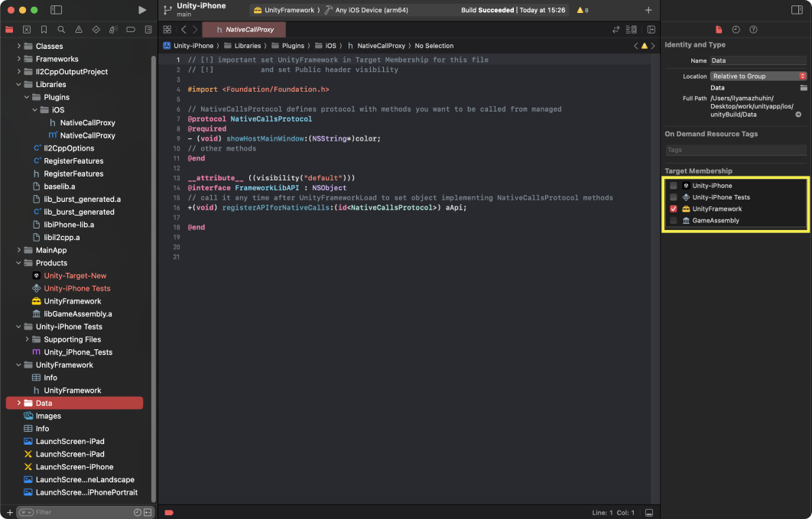The height and width of the screenshot is (519, 812).
Task: Click the folder chooser icon beside Data
Action: tap(804, 87)
